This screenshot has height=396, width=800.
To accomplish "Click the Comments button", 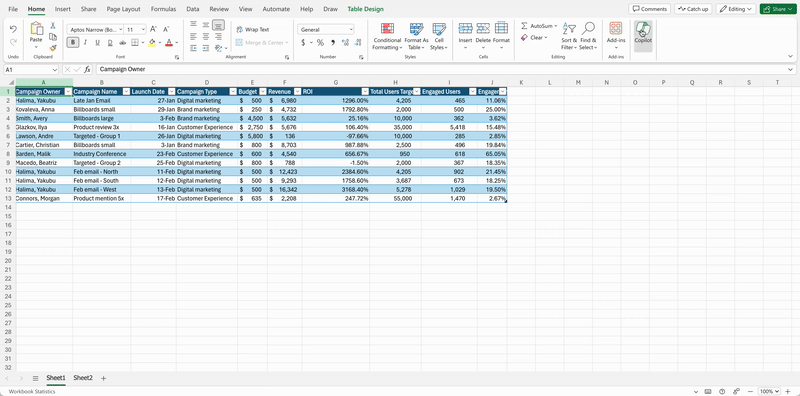I will [649, 9].
